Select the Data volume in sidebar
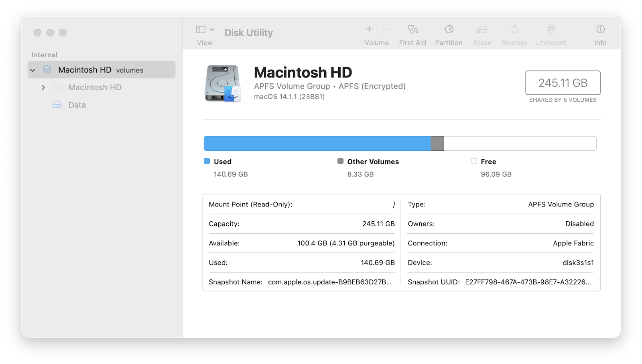Viewport: 642px width, 364px height. click(77, 105)
